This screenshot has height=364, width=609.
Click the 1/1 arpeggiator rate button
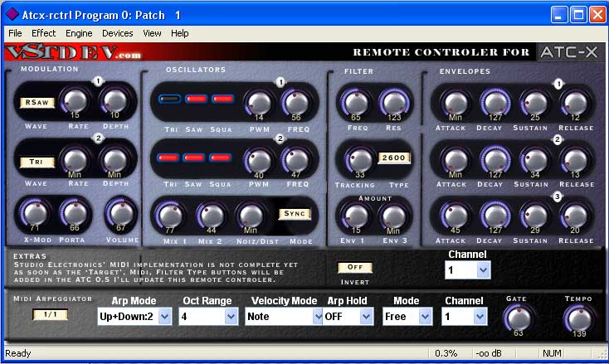pos(50,314)
